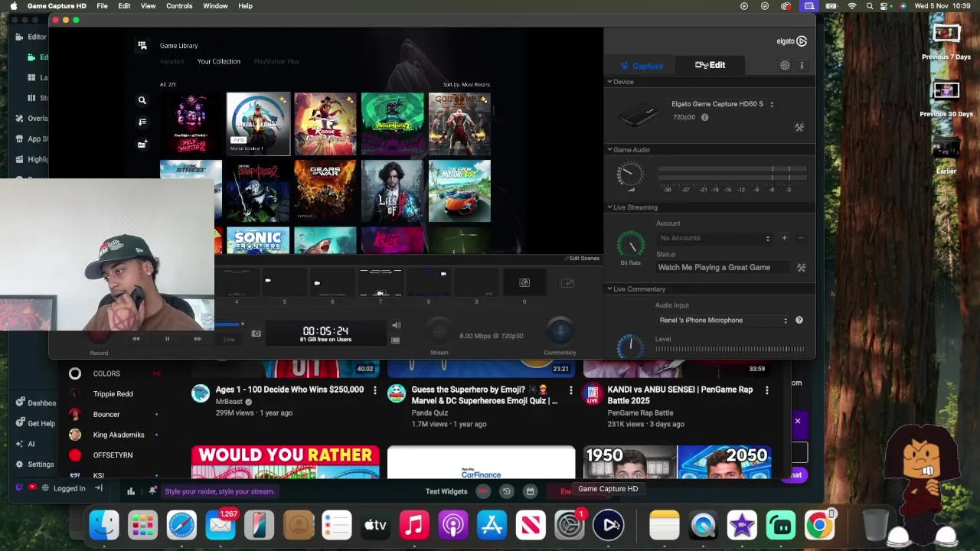Open Google Chrome from the Dock
980x551 pixels.
click(819, 525)
